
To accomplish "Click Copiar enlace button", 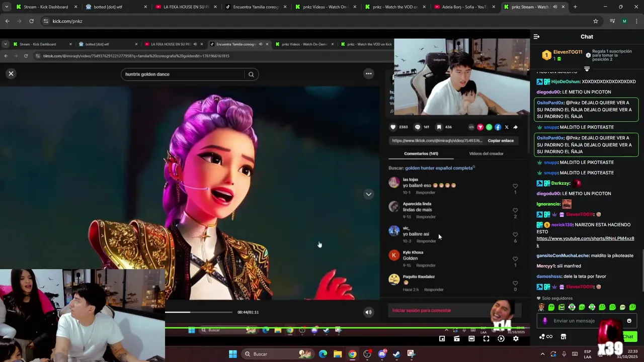I will coord(501,141).
